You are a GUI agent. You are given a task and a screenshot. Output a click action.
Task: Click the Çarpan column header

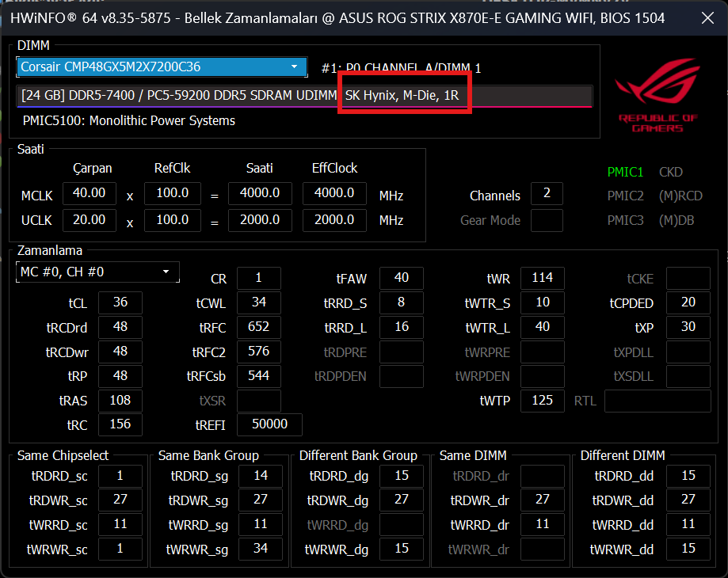pos(93,168)
